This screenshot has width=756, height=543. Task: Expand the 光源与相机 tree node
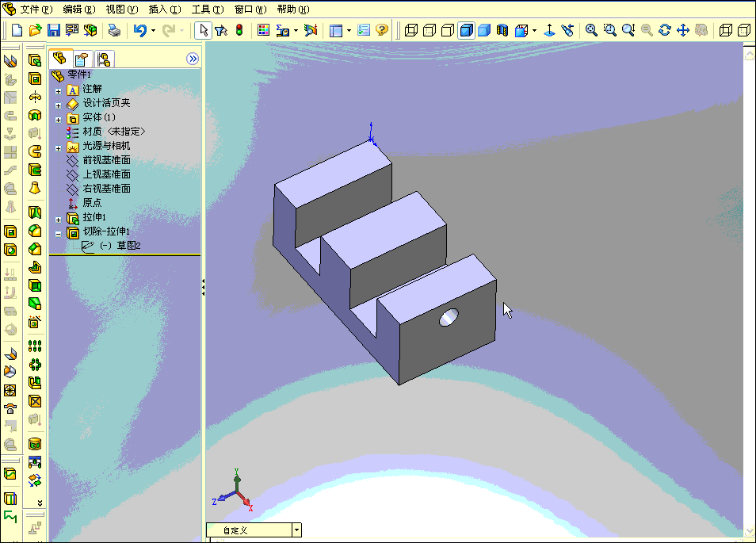[x=59, y=148]
